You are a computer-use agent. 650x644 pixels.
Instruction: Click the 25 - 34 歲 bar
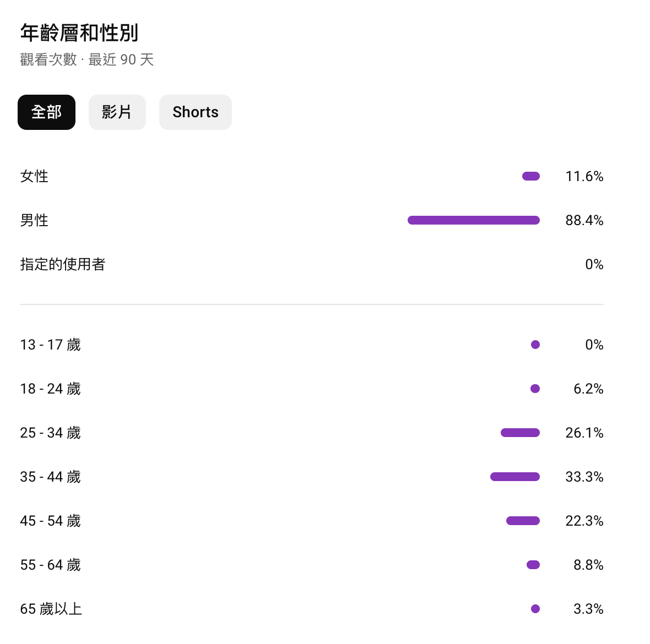[520, 433]
